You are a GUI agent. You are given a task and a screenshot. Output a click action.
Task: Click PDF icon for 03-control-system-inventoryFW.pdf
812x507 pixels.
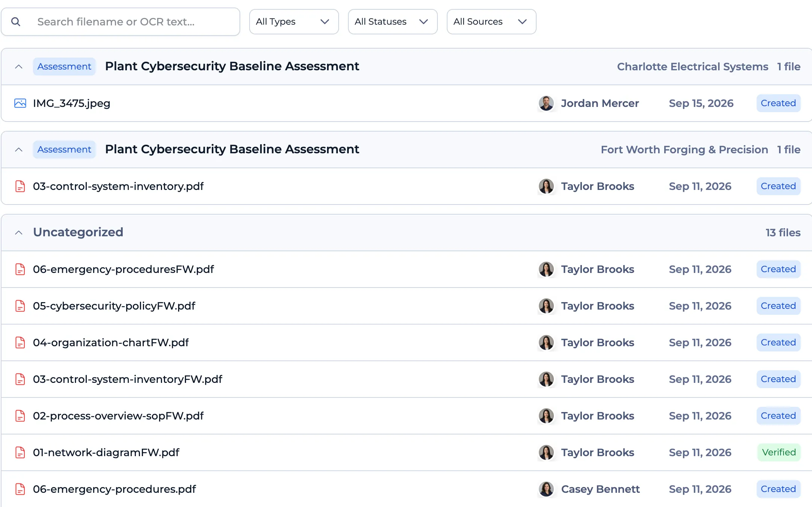[20, 379]
